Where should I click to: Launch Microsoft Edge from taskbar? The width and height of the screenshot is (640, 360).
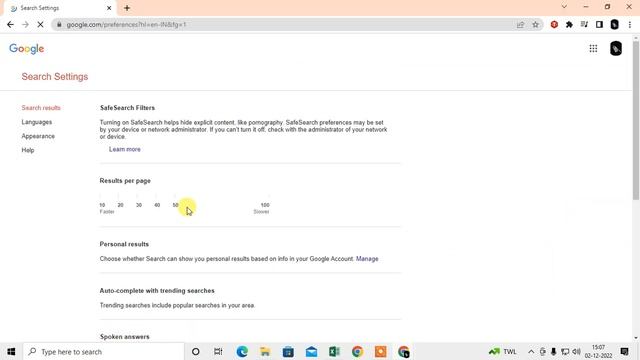click(242, 351)
